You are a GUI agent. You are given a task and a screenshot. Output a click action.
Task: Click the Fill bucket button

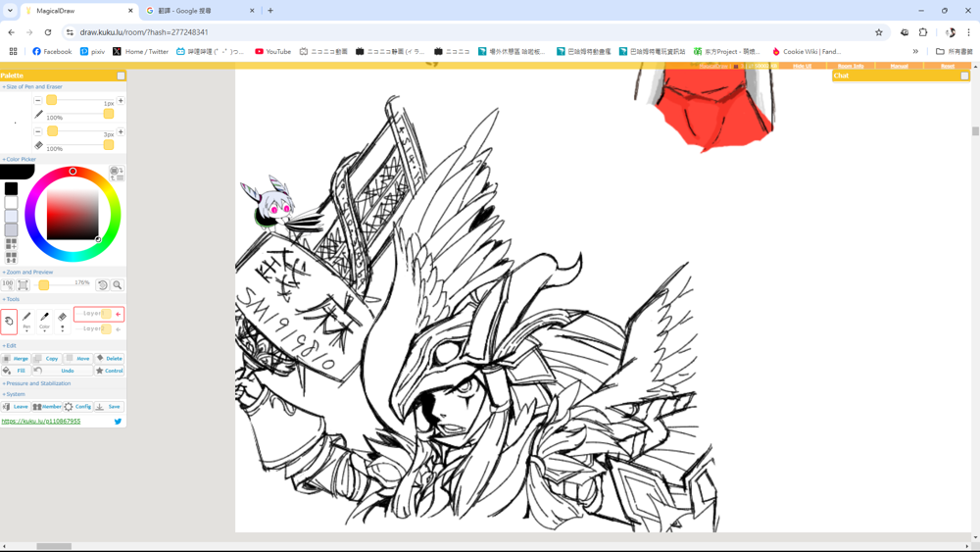tap(16, 371)
